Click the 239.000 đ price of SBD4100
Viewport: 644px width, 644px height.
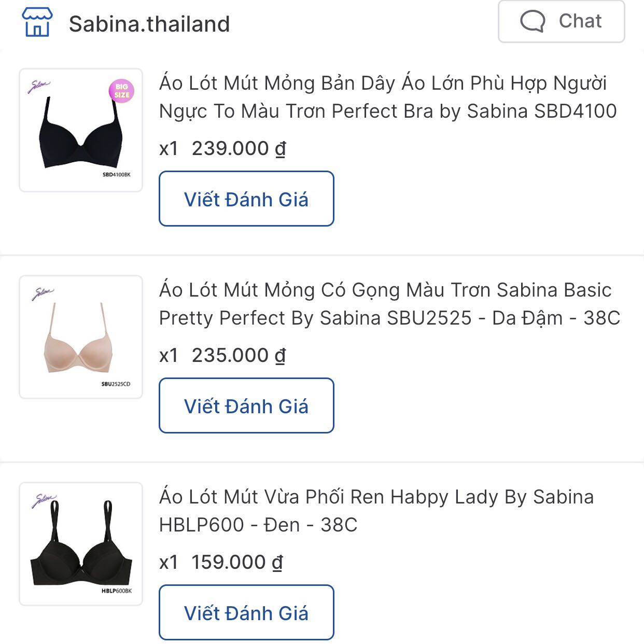tap(240, 148)
